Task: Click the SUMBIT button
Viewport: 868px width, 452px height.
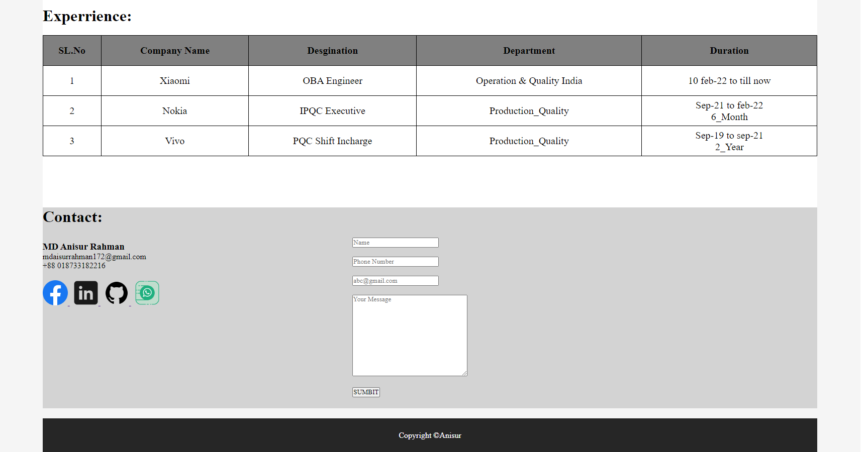Action: pyautogui.click(x=366, y=392)
